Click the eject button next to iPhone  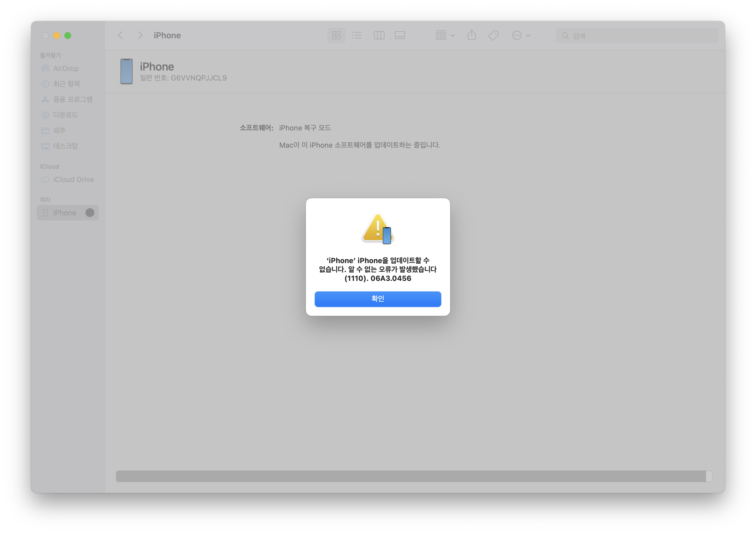coord(90,213)
